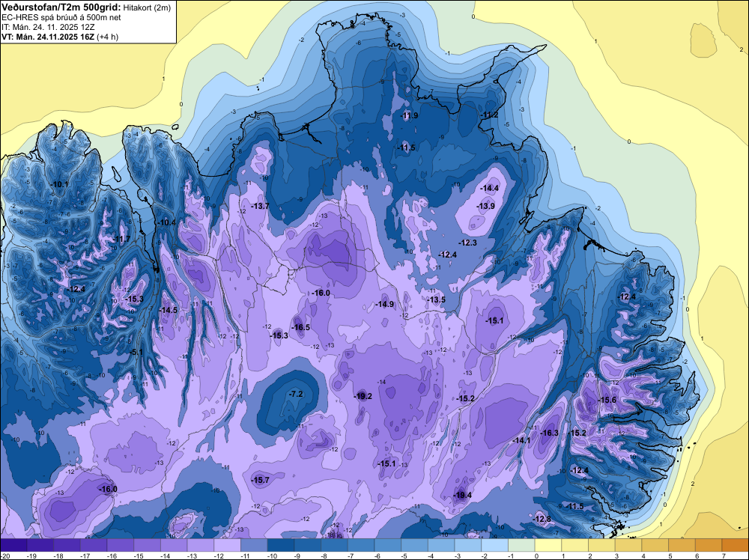The image size is (749, 560).
Task: Click the -19.2 temperature value on the map
Action: pyautogui.click(x=363, y=396)
